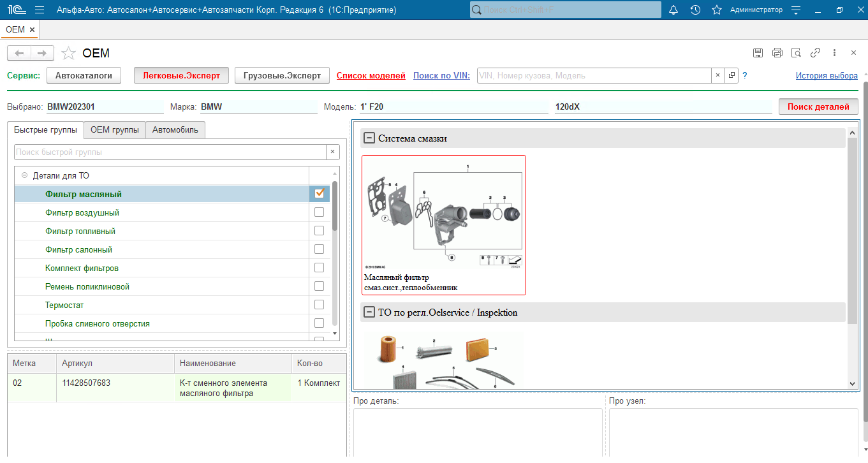868x463 pixels.
Task: Click Легковые.Эксперт button
Action: (x=181, y=75)
